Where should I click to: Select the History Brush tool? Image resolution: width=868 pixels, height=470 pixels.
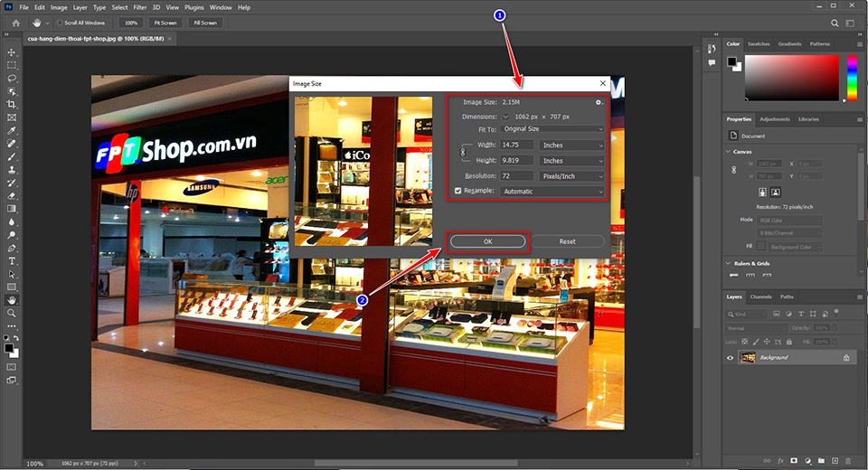coord(12,183)
